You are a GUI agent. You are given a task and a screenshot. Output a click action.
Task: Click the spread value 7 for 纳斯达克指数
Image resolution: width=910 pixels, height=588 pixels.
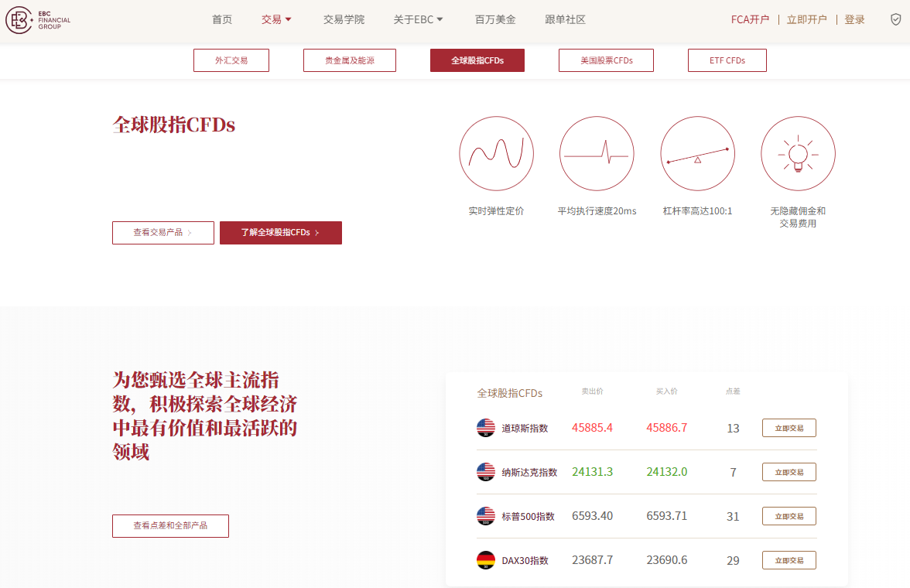[733, 473]
